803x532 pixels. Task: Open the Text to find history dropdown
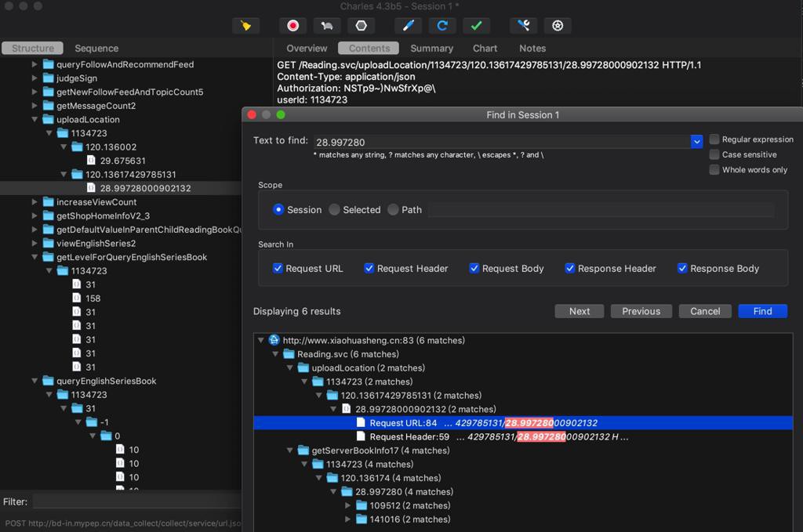point(696,142)
